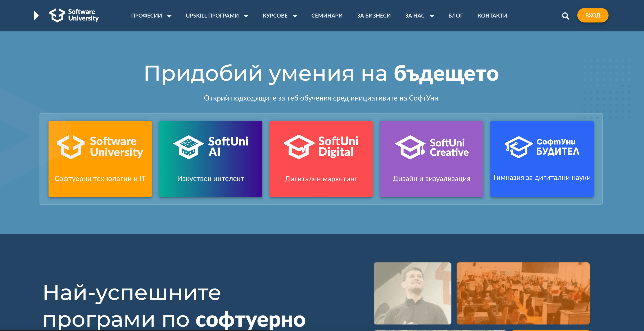
Task: Go to ЗА БИЗНЕСИ page
Action: click(x=373, y=16)
